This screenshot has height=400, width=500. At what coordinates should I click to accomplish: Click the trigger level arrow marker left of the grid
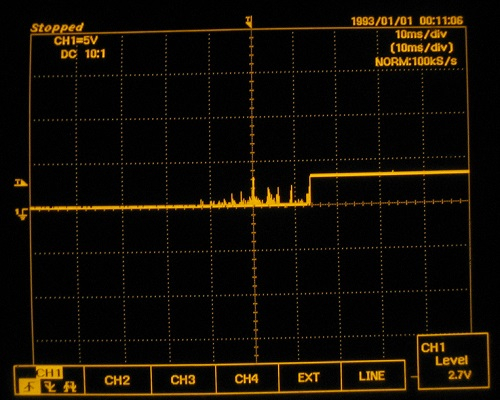click(x=21, y=183)
